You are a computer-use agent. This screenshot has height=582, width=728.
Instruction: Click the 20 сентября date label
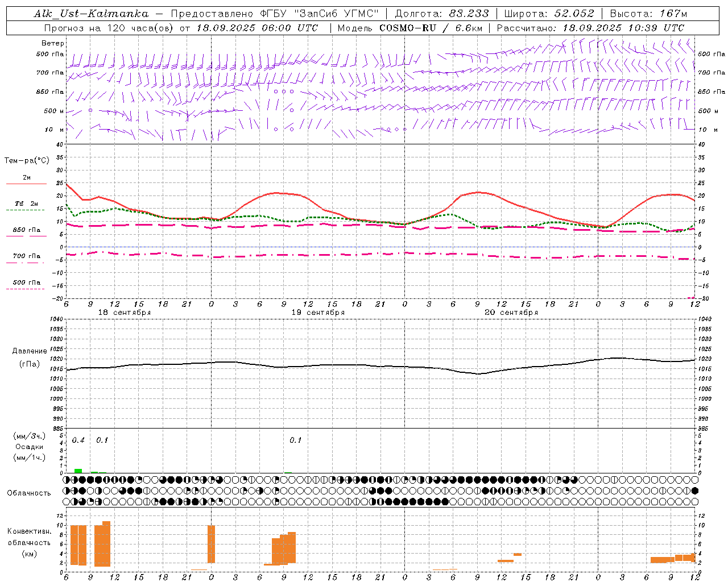tap(511, 313)
